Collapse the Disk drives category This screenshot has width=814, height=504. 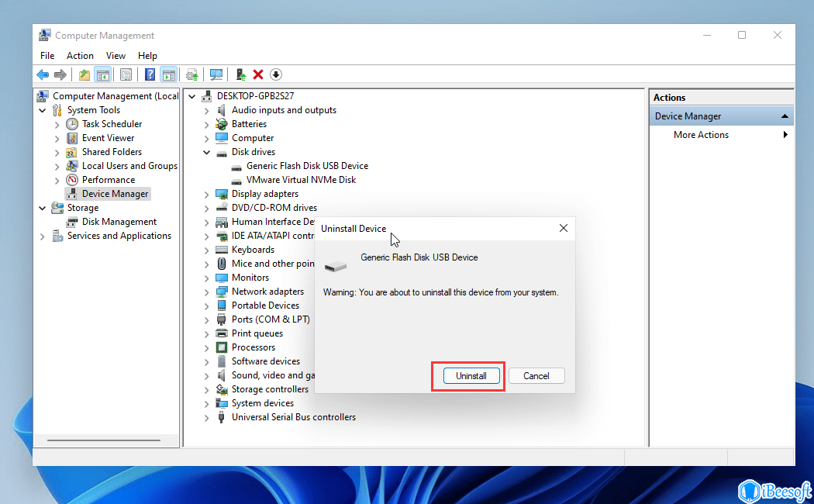(x=207, y=153)
